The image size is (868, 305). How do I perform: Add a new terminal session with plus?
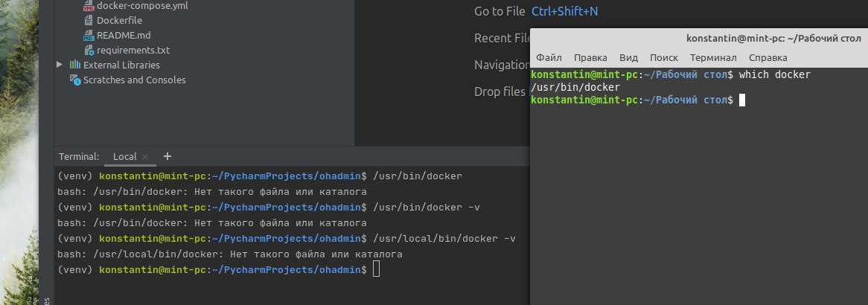(x=167, y=156)
